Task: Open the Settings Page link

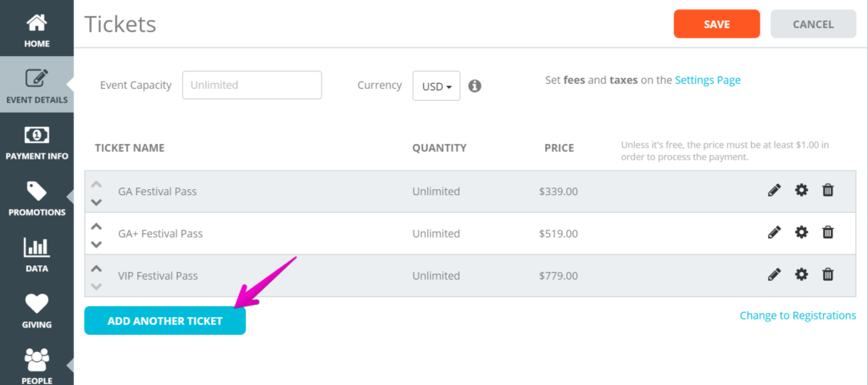Action: point(708,80)
